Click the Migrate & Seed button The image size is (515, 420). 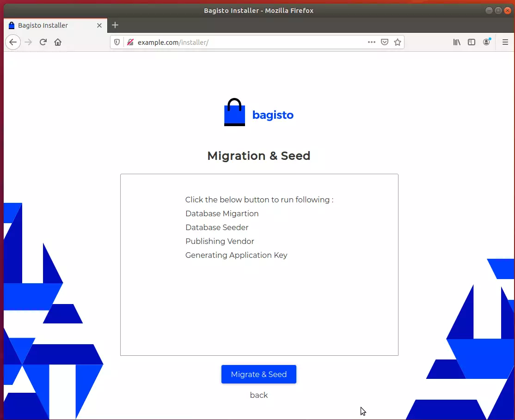click(x=258, y=374)
